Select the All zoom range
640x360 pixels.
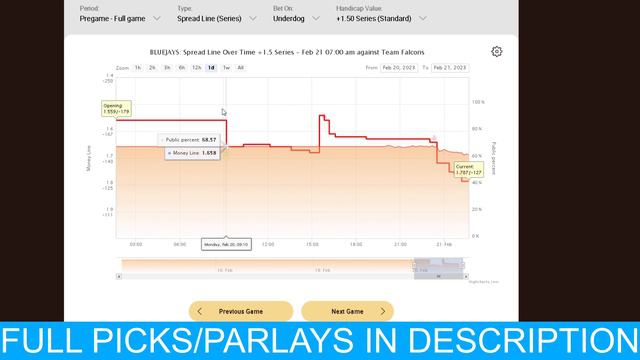pos(241,68)
